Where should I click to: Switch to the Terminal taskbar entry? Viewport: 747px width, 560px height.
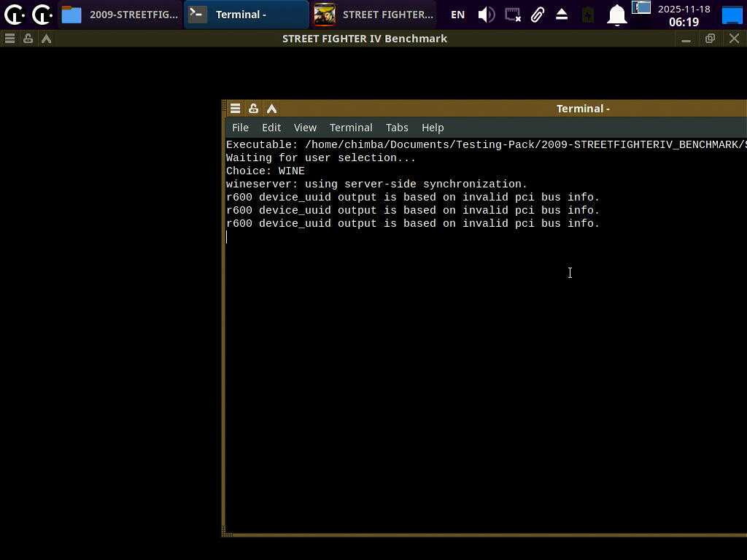pos(247,15)
